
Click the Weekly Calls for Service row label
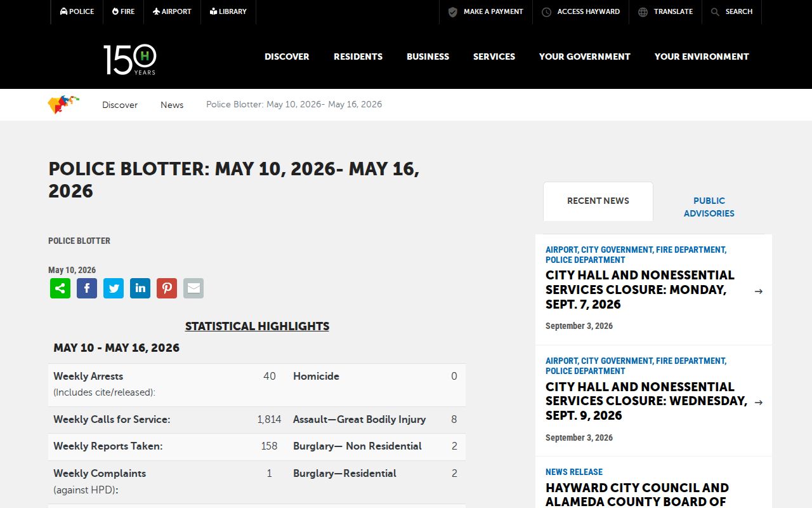pos(112,420)
